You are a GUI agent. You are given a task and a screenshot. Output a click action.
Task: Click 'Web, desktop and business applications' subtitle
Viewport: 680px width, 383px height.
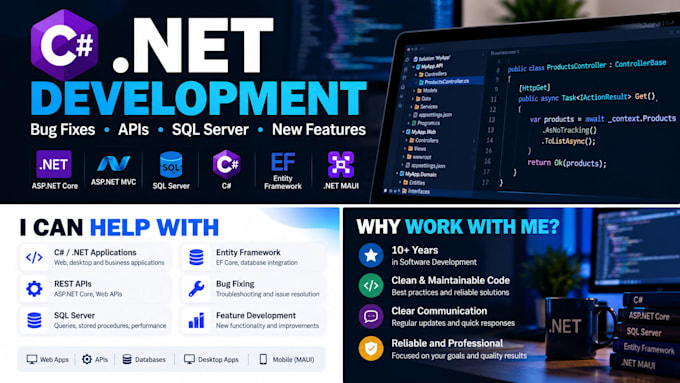pos(109,263)
